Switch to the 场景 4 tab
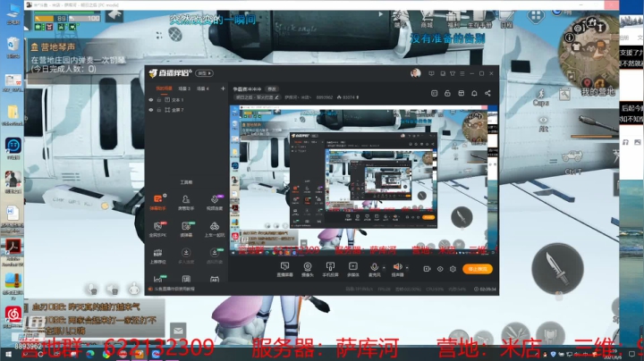The width and height of the screenshot is (644, 361). pyautogui.click(x=203, y=88)
